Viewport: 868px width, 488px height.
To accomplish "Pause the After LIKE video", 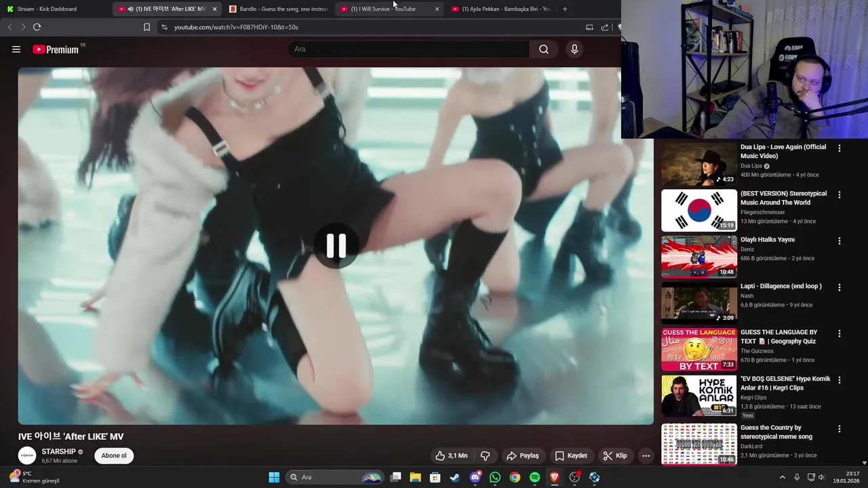I will (x=336, y=246).
